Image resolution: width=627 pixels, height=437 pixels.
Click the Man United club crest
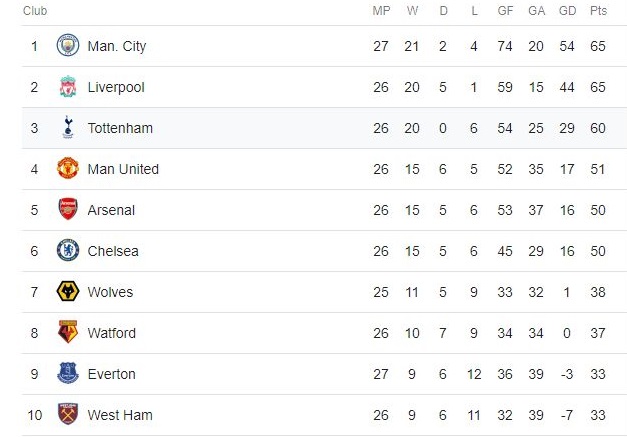[68, 169]
